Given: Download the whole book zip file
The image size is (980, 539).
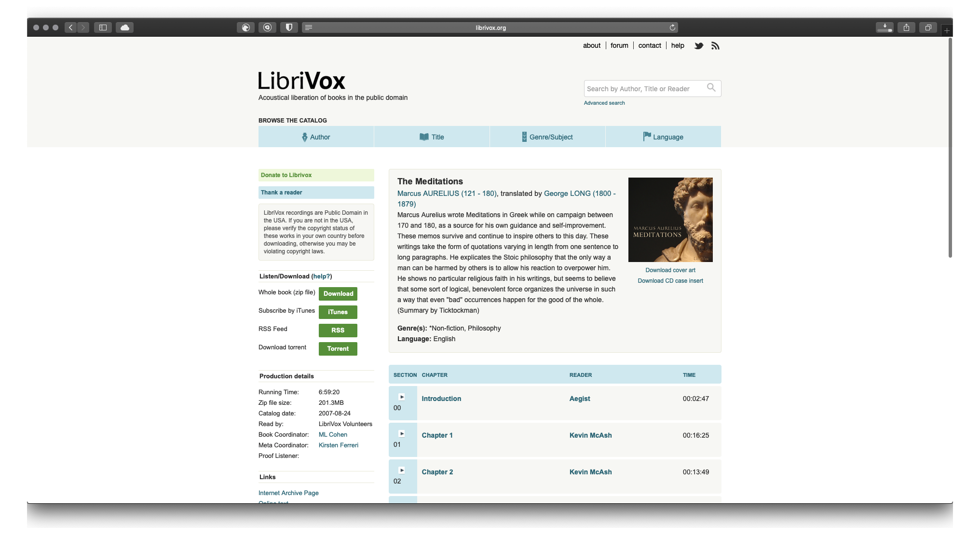Looking at the screenshot, I should coord(338,293).
